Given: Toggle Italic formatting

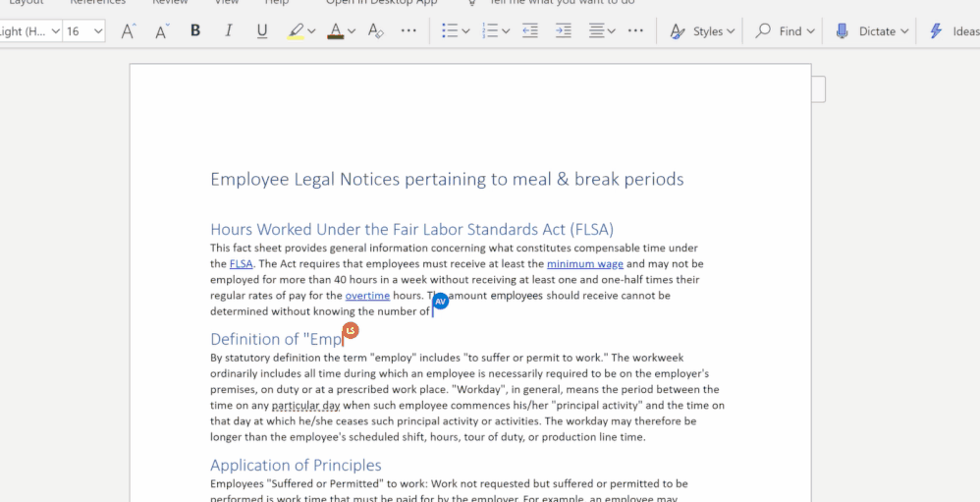Looking at the screenshot, I should 229,30.
